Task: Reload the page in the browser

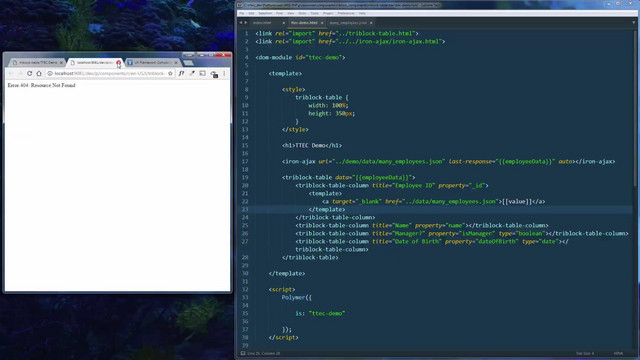Action: (x=29, y=73)
